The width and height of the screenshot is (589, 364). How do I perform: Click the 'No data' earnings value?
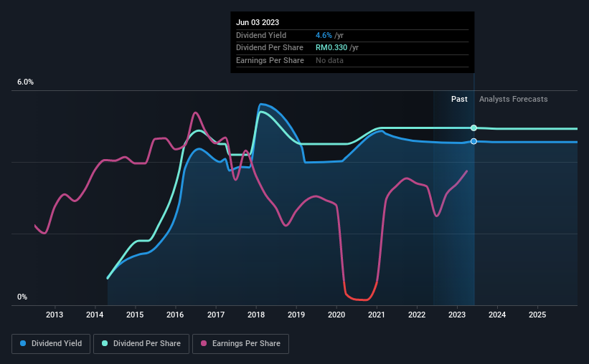[329, 60]
